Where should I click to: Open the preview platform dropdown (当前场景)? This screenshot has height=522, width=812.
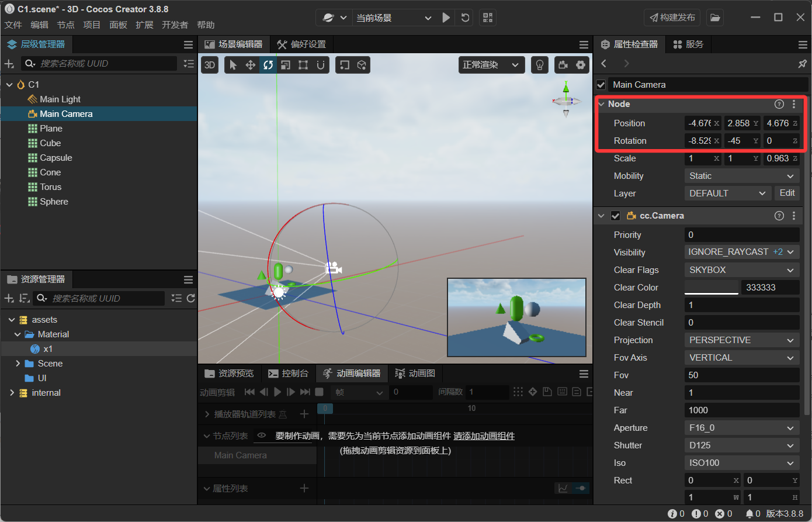tap(394, 18)
